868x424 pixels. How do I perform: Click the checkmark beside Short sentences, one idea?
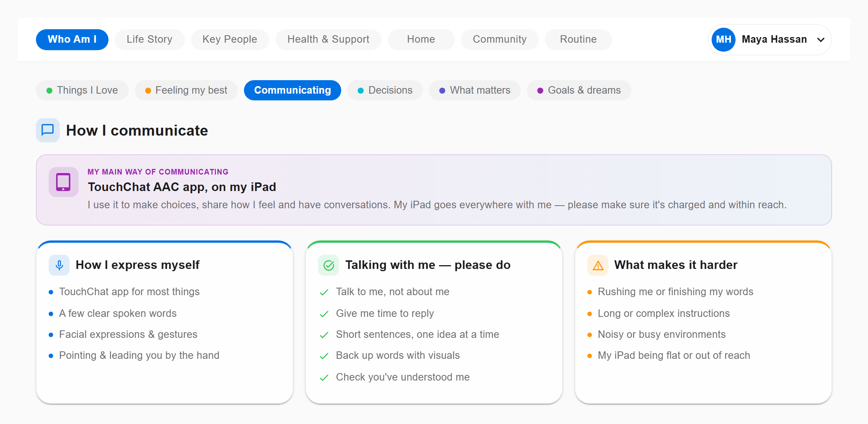324,335
